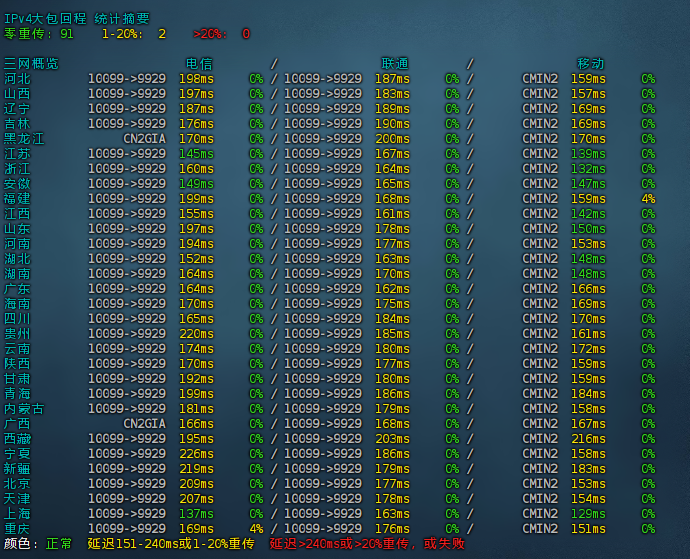Click 电信 latency '194ms' in 河南 row
Viewport: 690px width, 559px height.
click(x=196, y=243)
